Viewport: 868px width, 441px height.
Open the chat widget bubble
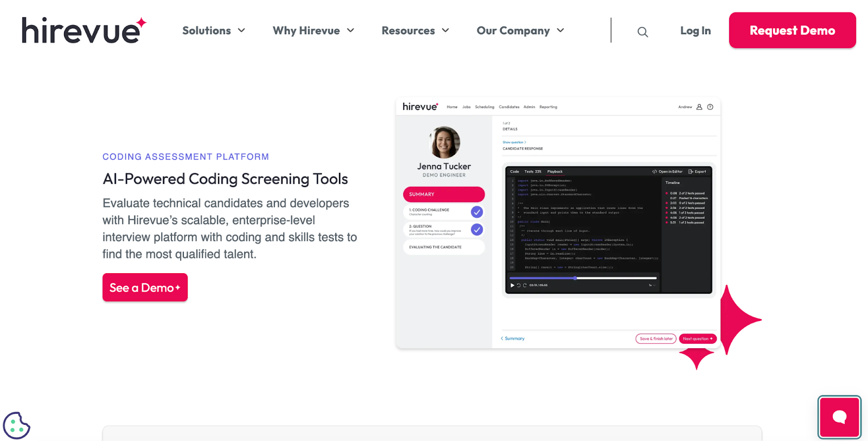point(839,417)
